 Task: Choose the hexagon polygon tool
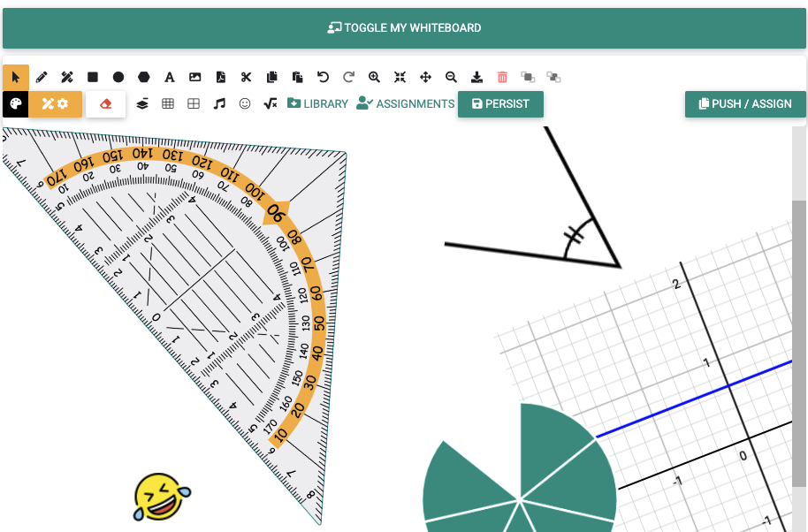click(144, 77)
